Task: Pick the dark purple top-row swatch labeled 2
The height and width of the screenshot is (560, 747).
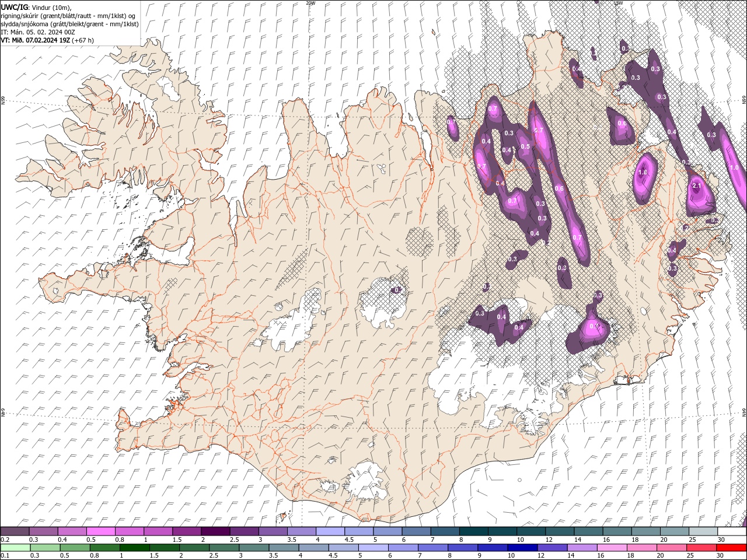Action: pyautogui.click(x=215, y=531)
